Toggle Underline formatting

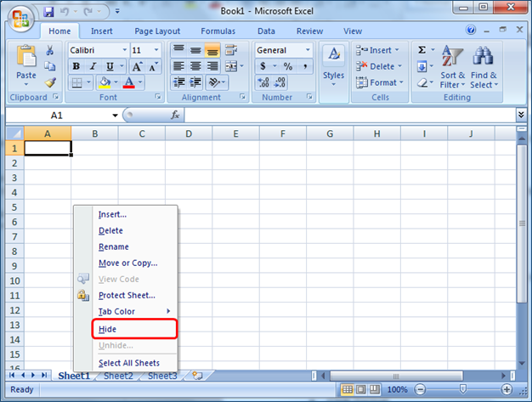(x=110, y=66)
